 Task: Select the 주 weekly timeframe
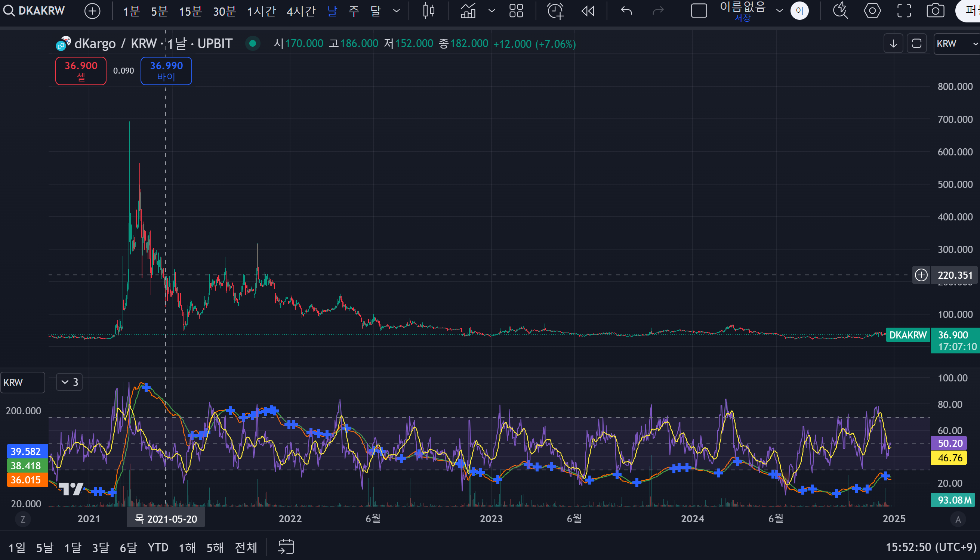tap(354, 11)
